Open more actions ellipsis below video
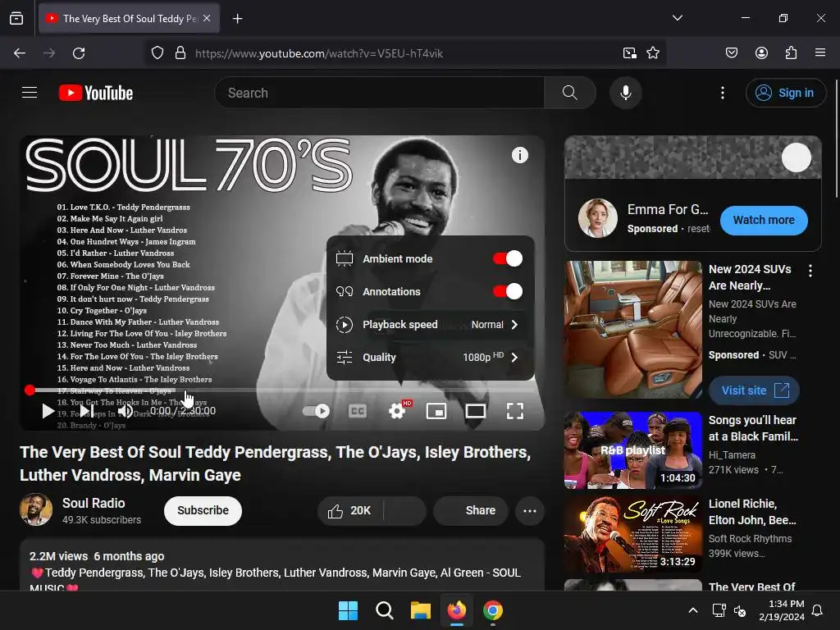This screenshot has width=840, height=630. coord(529,510)
